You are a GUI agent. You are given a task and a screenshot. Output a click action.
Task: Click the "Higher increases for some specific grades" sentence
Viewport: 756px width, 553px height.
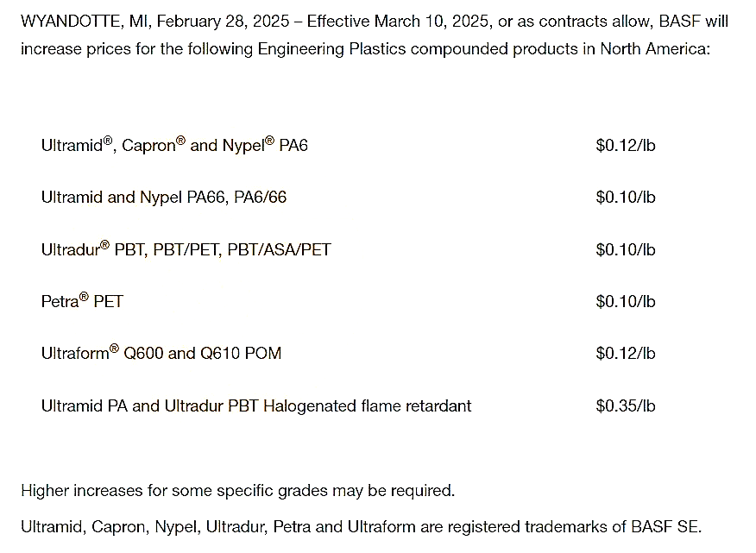237,491
